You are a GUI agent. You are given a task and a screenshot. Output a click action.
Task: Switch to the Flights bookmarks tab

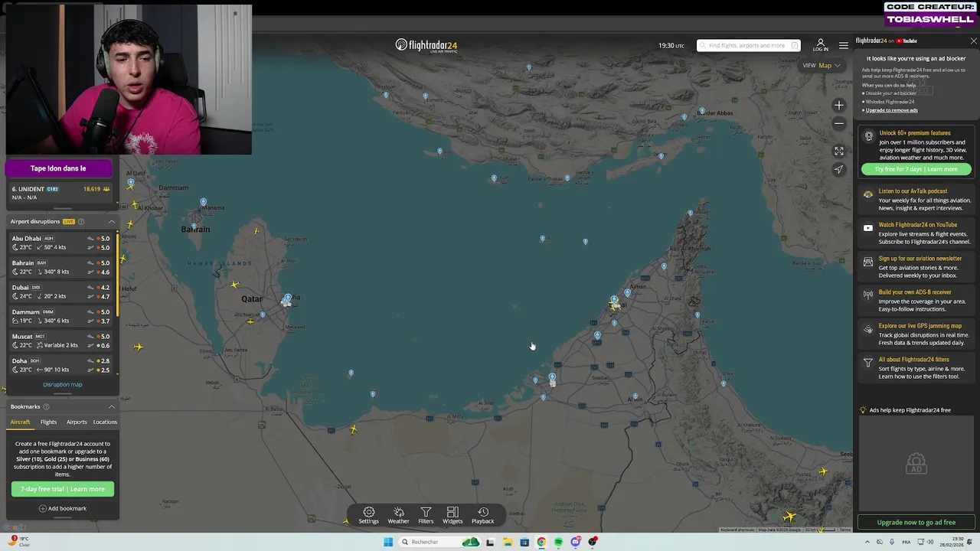(48, 422)
